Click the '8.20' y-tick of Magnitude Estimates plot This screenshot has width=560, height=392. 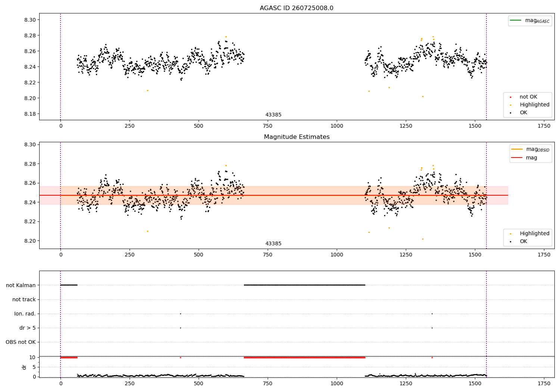pos(30,241)
